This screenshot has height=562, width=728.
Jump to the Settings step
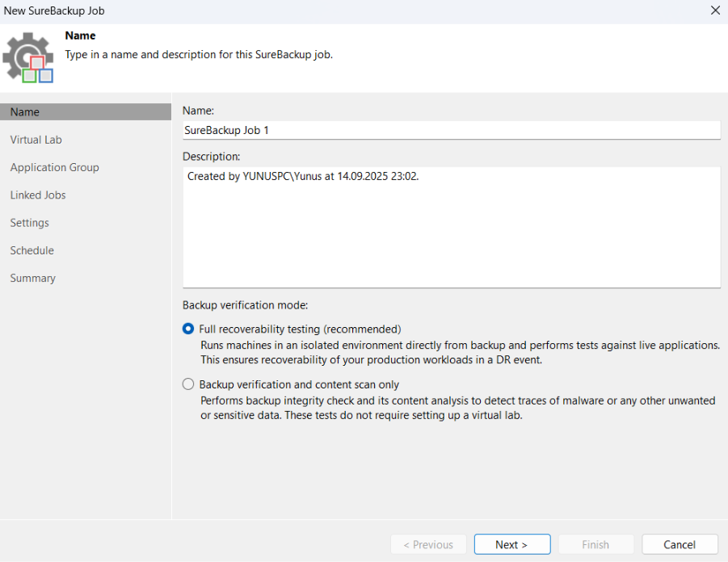tap(30, 223)
